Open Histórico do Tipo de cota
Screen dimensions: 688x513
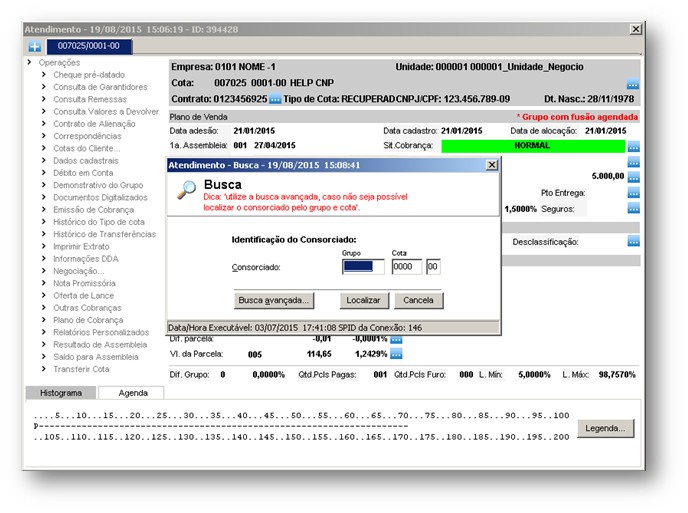[x=99, y=222]
